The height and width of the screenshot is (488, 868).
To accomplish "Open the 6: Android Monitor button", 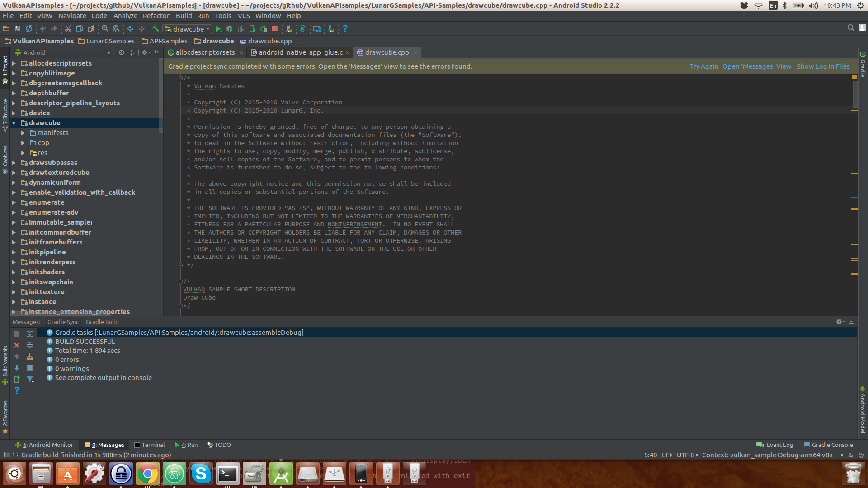I will coord(44,445).
